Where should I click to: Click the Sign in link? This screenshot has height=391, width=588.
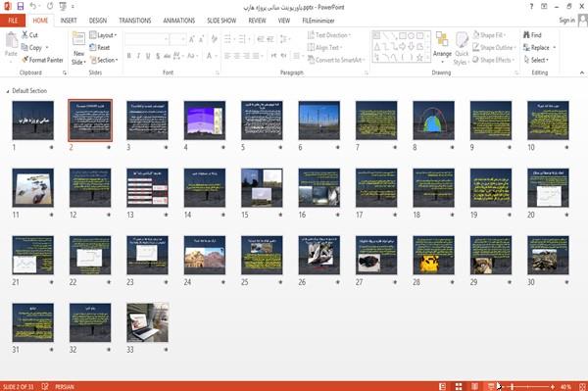click(x=566, y=21)
